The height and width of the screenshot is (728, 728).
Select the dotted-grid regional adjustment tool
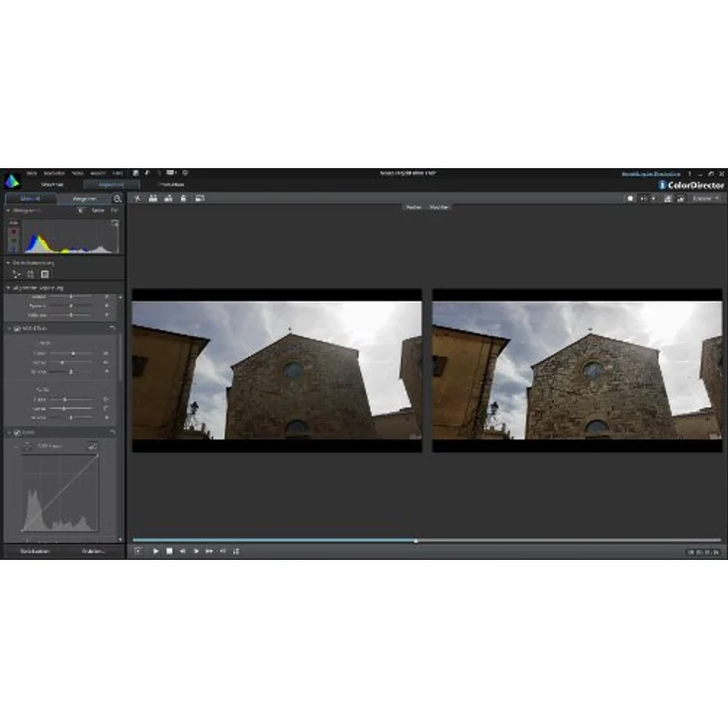point(31,274)
